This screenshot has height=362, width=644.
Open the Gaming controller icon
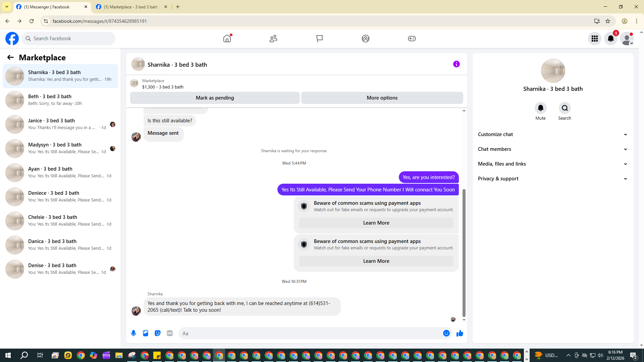click(x=412, y=39)
